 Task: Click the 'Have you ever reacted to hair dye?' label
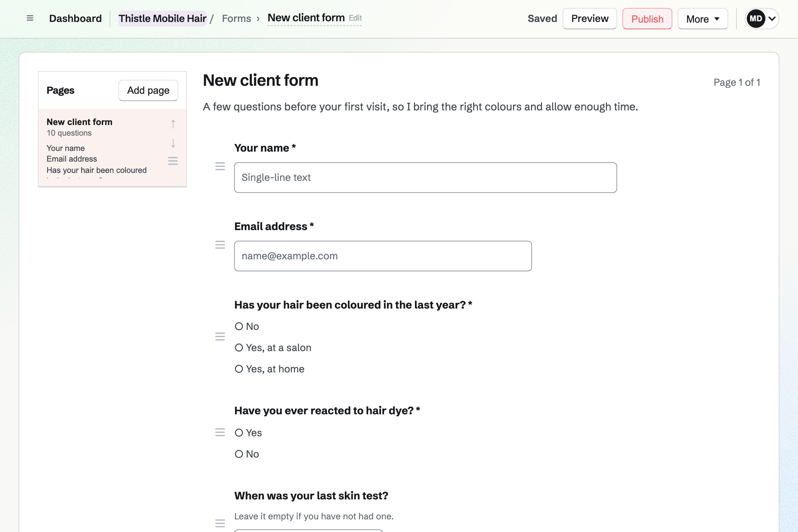(x=328, y=411)
